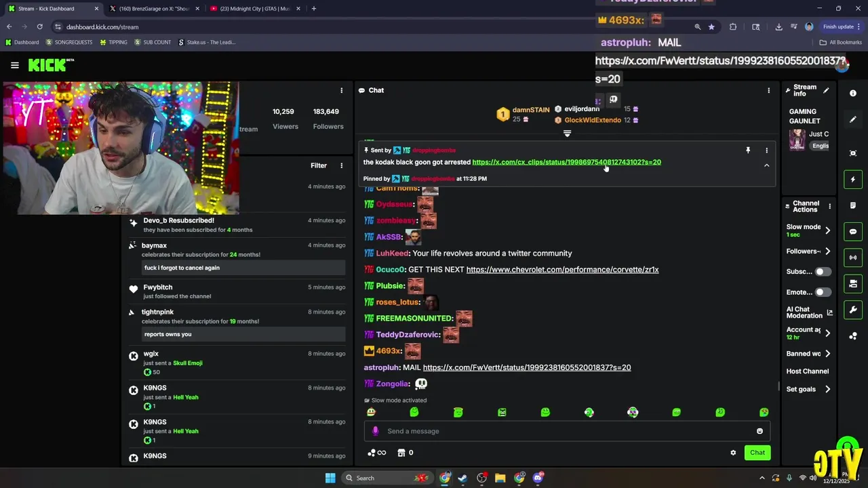
Task: Open the Corvette zr1x link in chat
Action: click(x=562, y=270)
